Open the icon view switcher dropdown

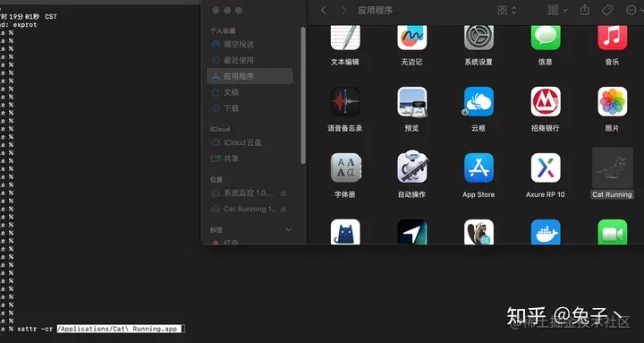click(507, 10)
